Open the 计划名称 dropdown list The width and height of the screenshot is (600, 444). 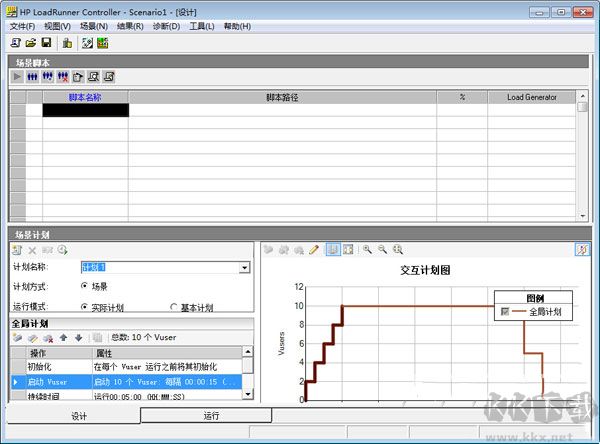(x=244, y=267)
